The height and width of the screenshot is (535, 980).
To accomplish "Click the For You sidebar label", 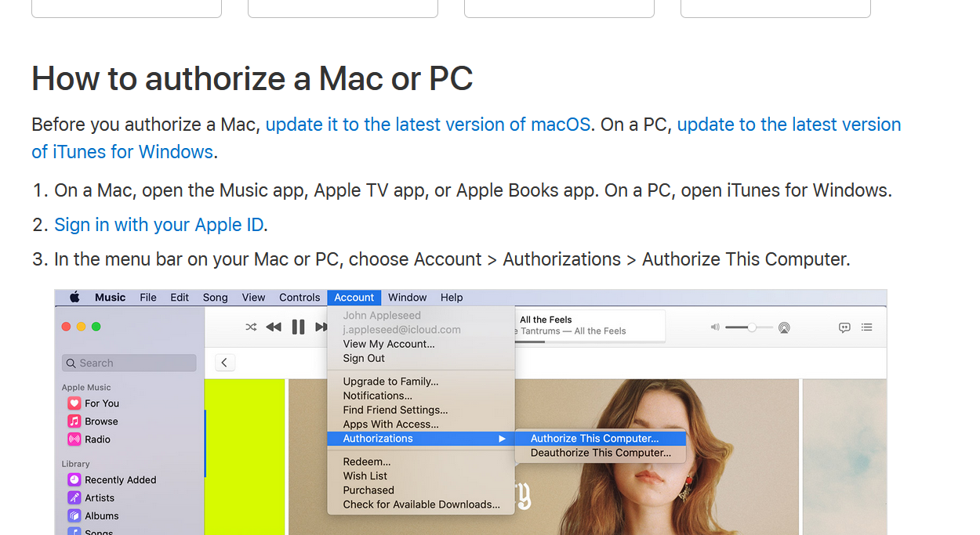I will coord(102,403).
